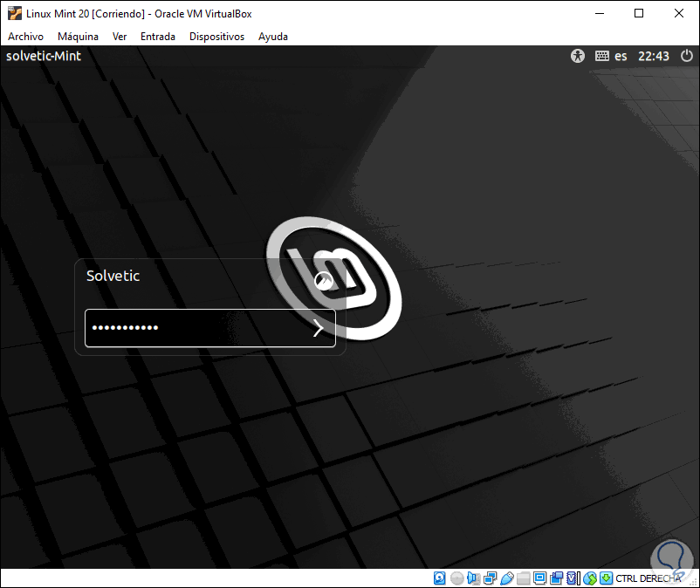Click the audio status icon
This screenshot has width=700, height=588.
[x=473, y=578]
